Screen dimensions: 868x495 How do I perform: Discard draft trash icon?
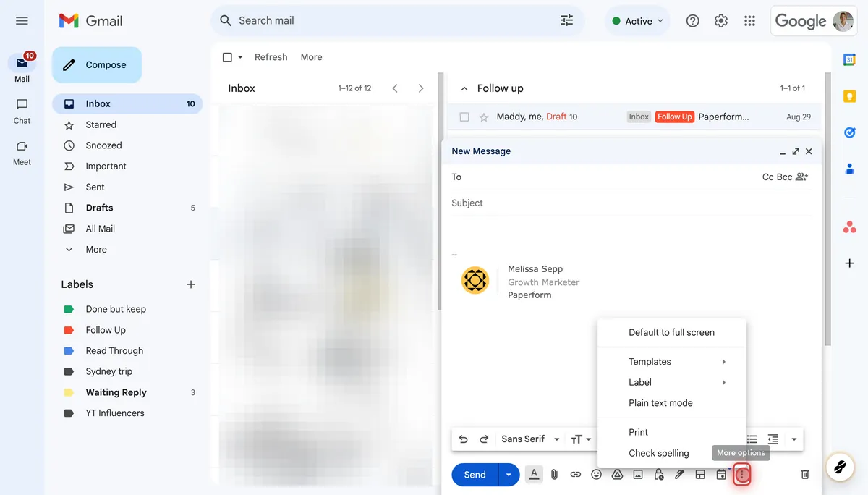(x=804, y=475)
